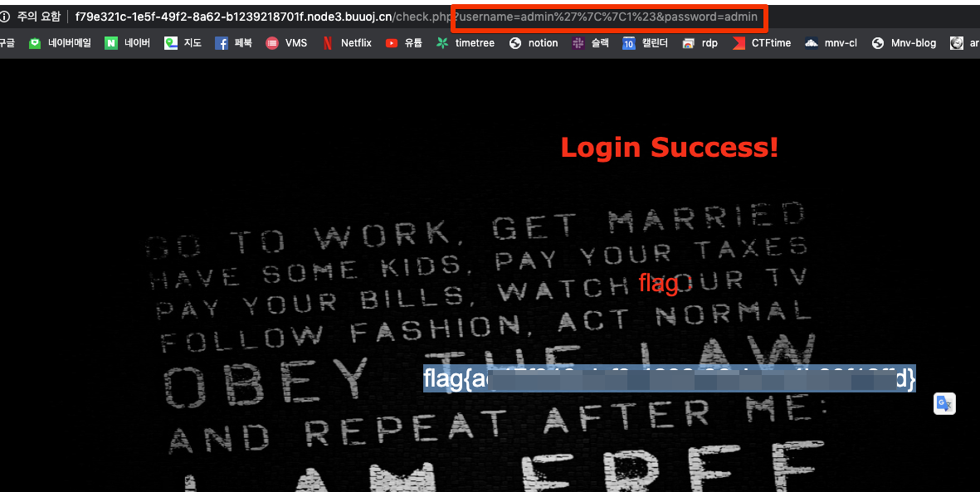Click the highlighted flag{...} string
The image size is (980, 492).
[x=670, y=378]
